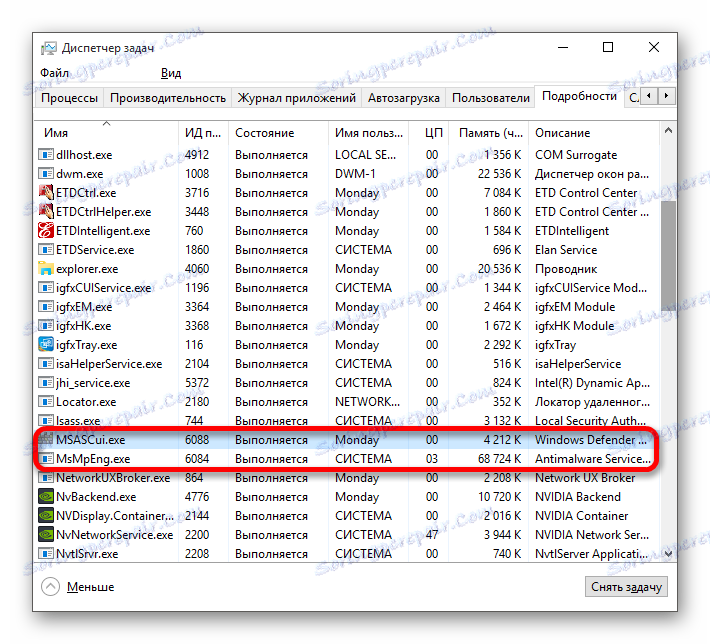Click the Task Manager title bar icon
Screen dimensions: 710x644
click(48, 48)
